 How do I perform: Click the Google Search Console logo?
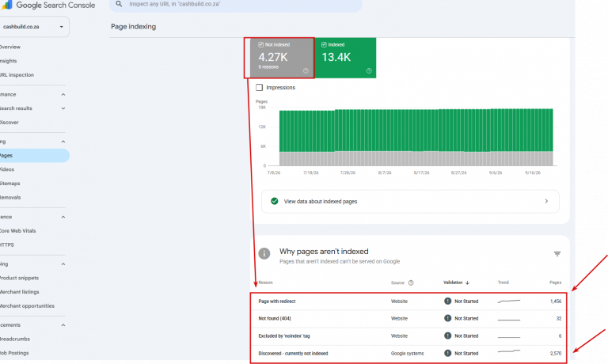48,5
